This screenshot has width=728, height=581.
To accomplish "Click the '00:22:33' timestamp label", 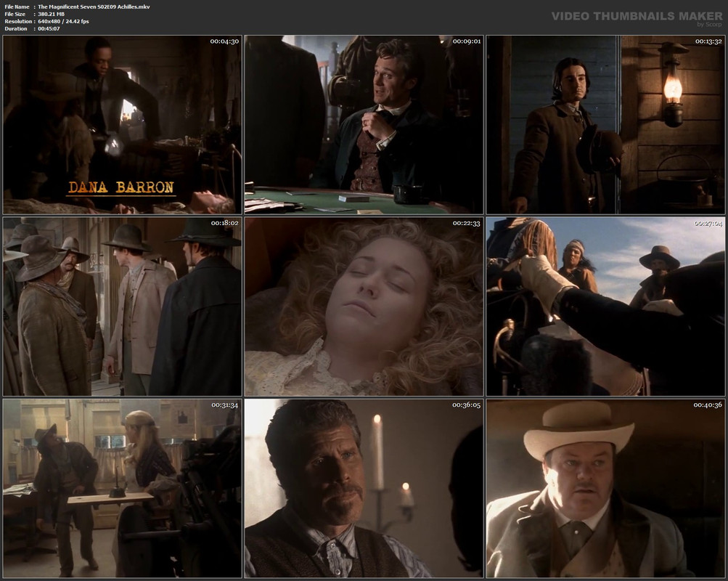I will [x=467, y=224].
